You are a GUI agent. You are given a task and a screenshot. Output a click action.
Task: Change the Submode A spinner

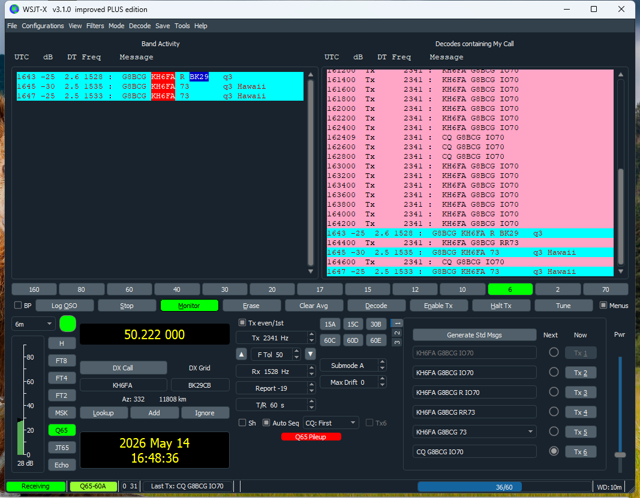[x=353, y=365]
